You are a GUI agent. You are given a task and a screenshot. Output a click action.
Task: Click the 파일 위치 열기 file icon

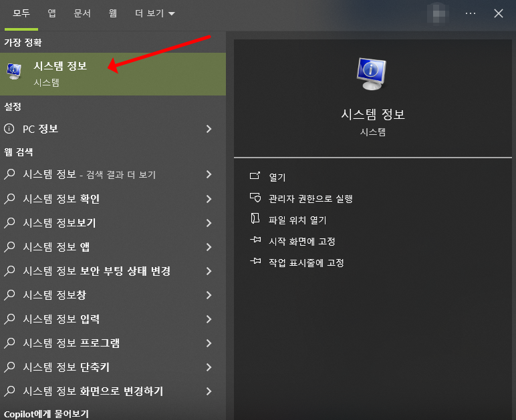pos(255,218)
